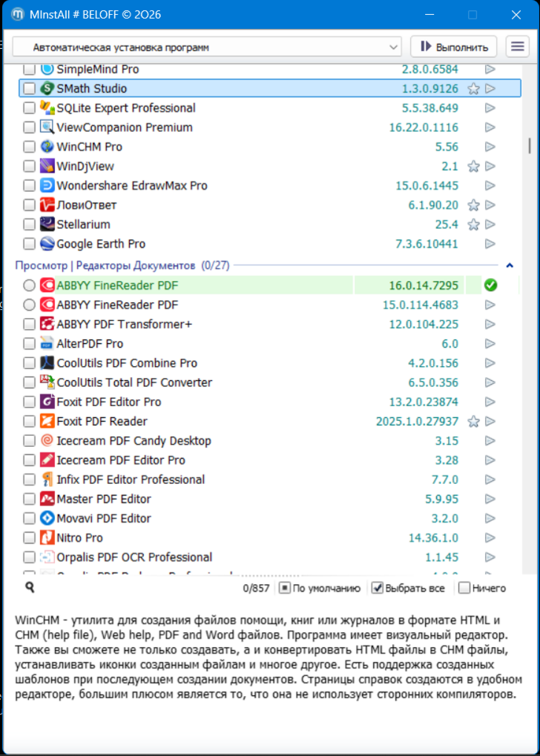Click the WinDjView program icon
Image resolution: width=540 pixels, height=756 pixels.
click(x=47, y=166)
